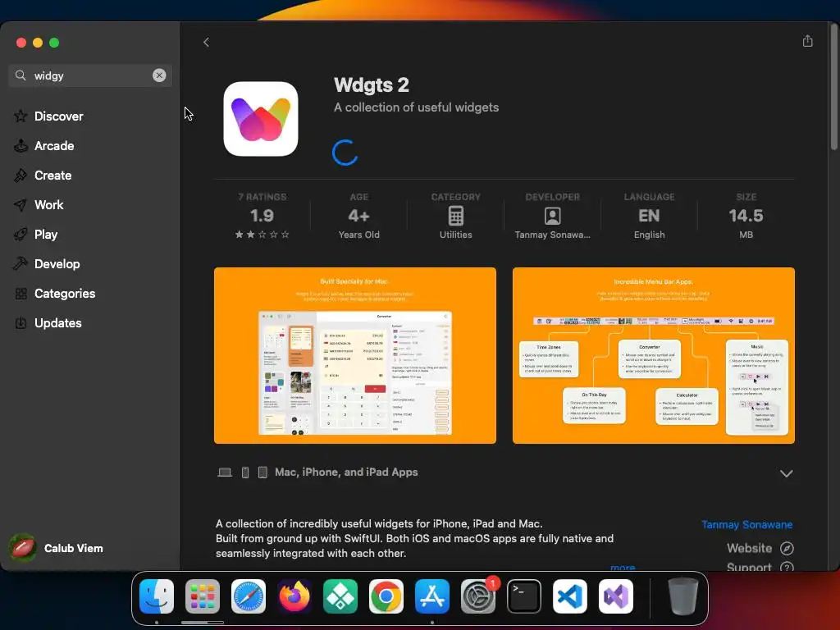Open Launchpad from the Dock

(x=203, y=596)
